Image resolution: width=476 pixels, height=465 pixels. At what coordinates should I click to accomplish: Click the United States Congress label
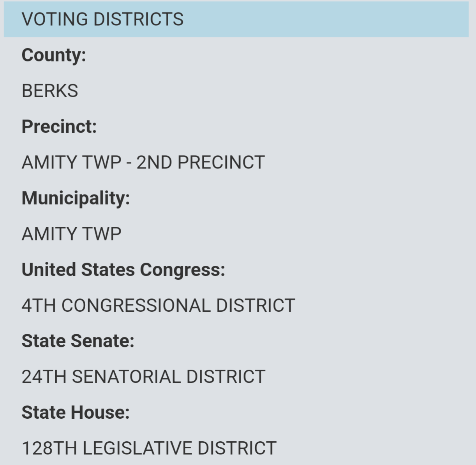(123, 270)
